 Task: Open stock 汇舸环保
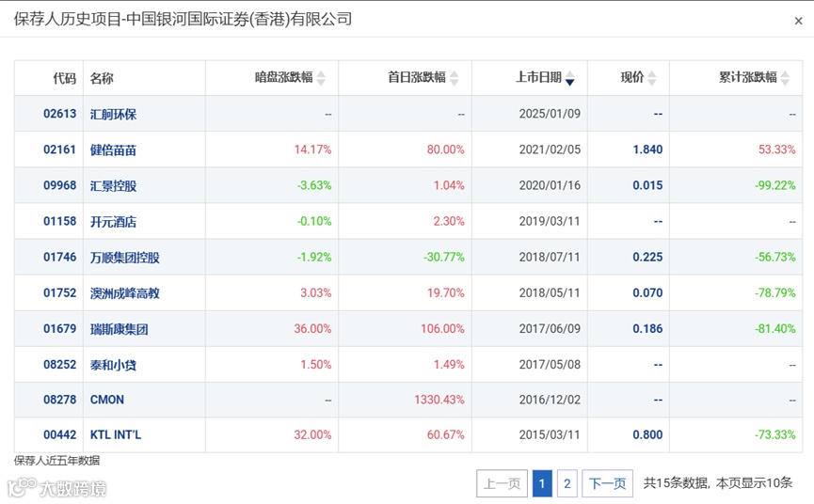(113, 114)
